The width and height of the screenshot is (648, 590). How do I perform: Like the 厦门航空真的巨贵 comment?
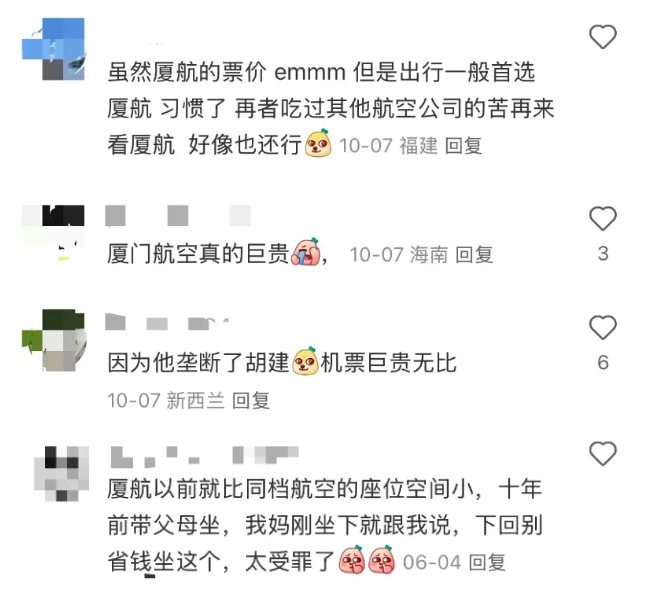pyautogui.click(x=603, y=219)
